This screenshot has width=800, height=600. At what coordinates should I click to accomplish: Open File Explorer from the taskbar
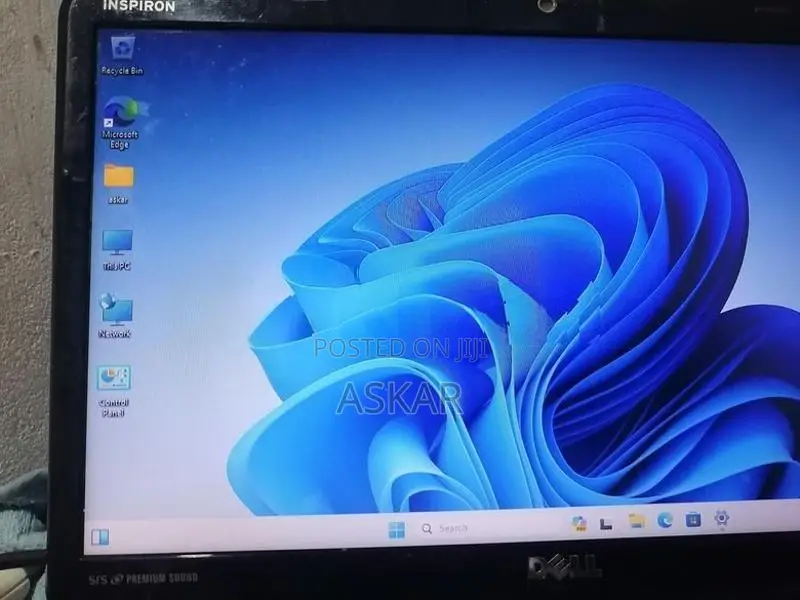(636, 521)
